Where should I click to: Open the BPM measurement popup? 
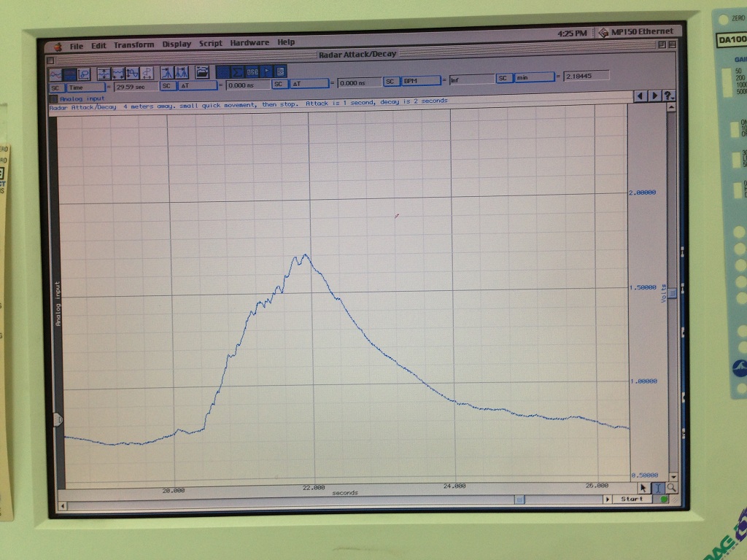click(x=421, y=80)
